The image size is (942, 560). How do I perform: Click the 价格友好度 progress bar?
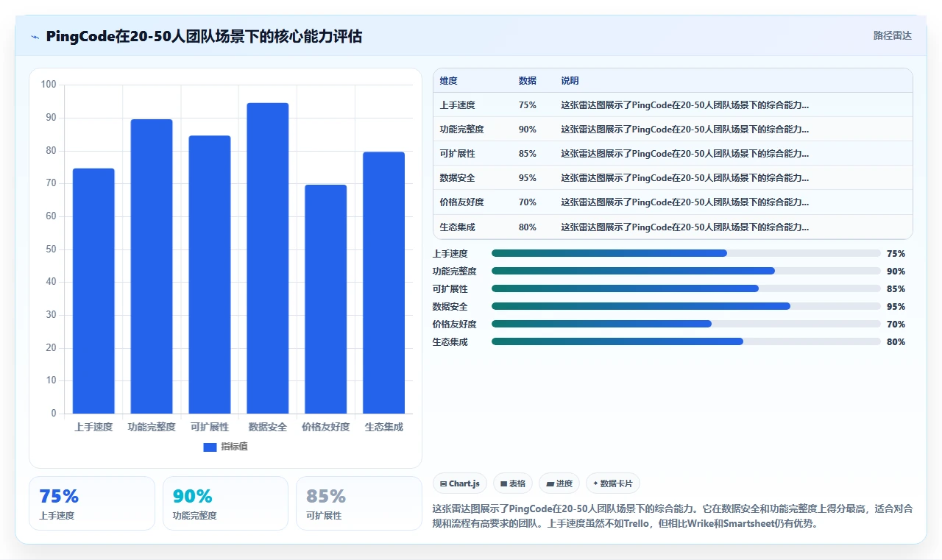pyautogui.click(x=686, y=324)
